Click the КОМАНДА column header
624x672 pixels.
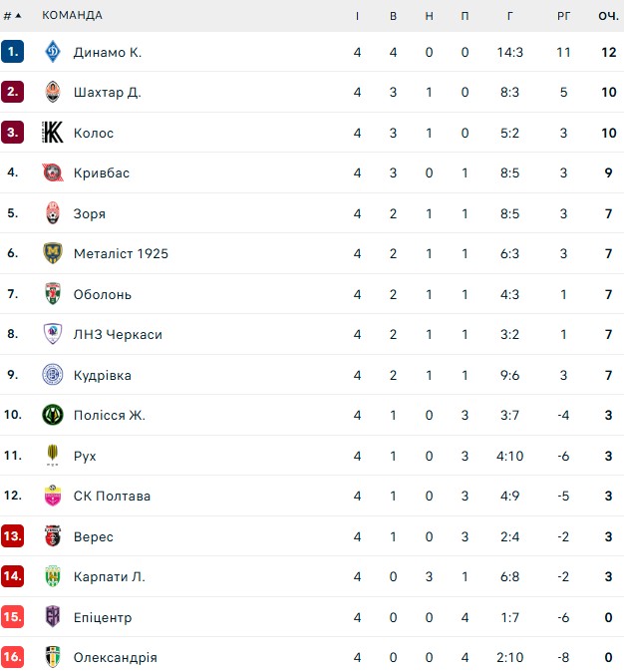[72, 15]
